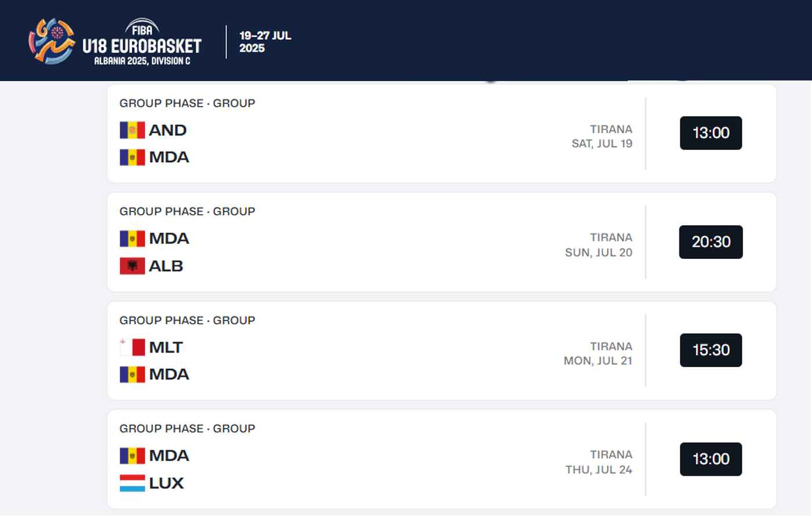Click the Albania flag icon

(132, 266)
